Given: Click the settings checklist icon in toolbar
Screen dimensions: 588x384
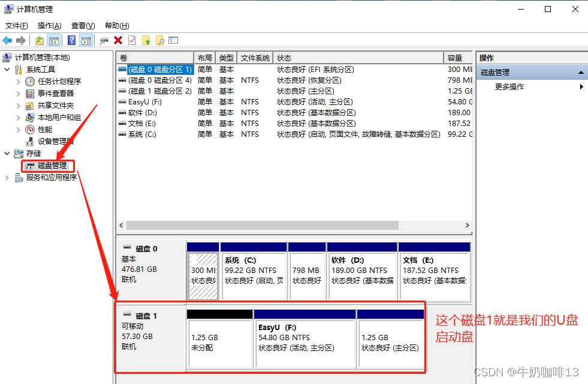Looking at the screenshot, I should pyautogui.click(x=173, y=40).
